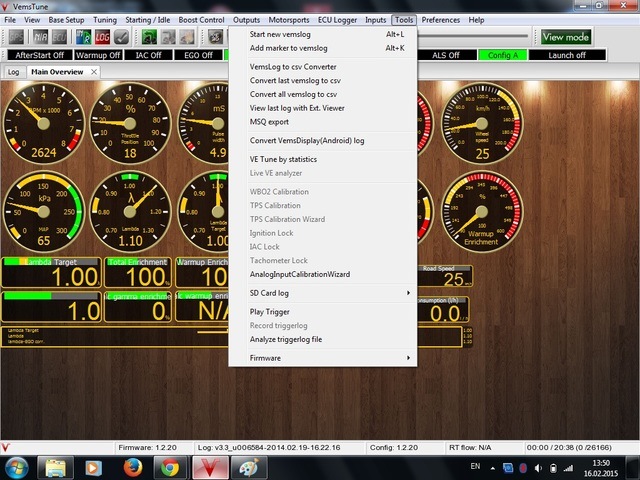Select View last log with Ext. Viewer
The image size is (640, 480).
pos(323,108)
